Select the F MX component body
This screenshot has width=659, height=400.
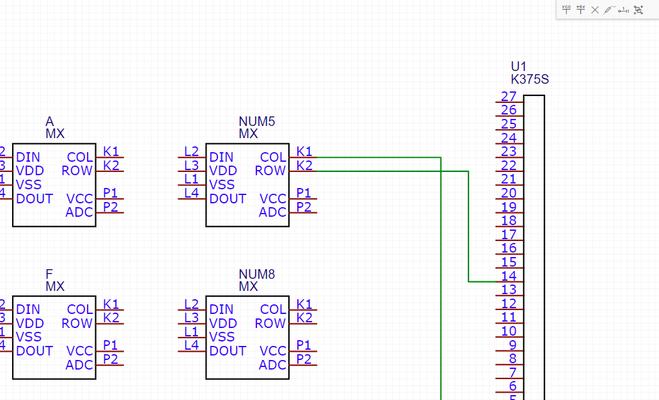tap(54, 337)
